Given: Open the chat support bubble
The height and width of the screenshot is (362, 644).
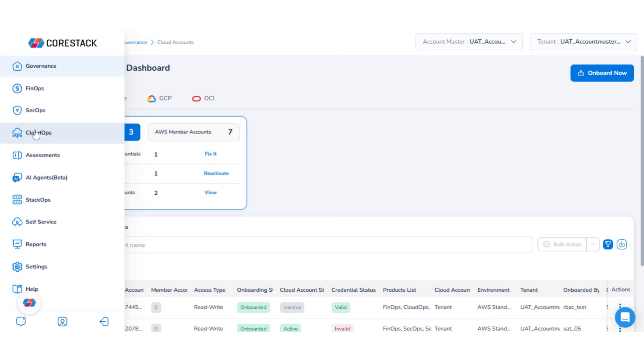Looking at the screenshot, I should click(625, 317).
